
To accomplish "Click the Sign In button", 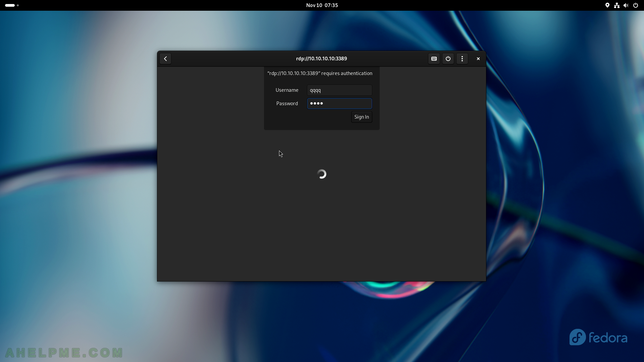I will (362, 117).
